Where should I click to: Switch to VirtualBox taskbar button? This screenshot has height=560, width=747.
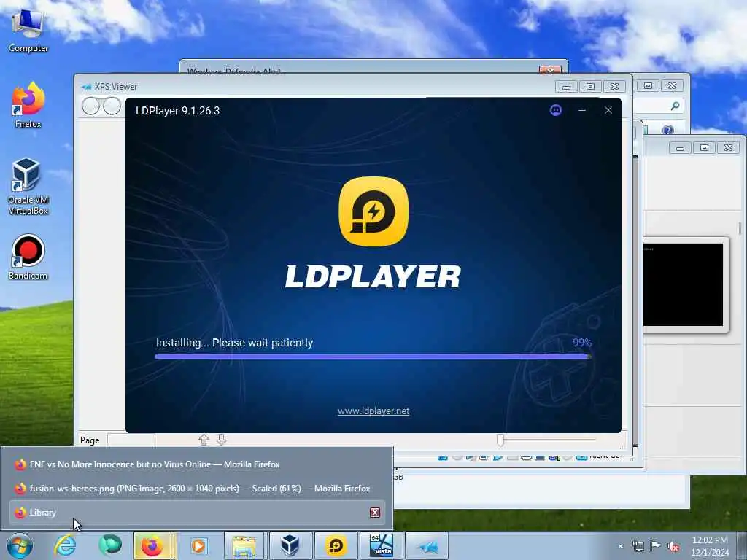coord(290,545)
